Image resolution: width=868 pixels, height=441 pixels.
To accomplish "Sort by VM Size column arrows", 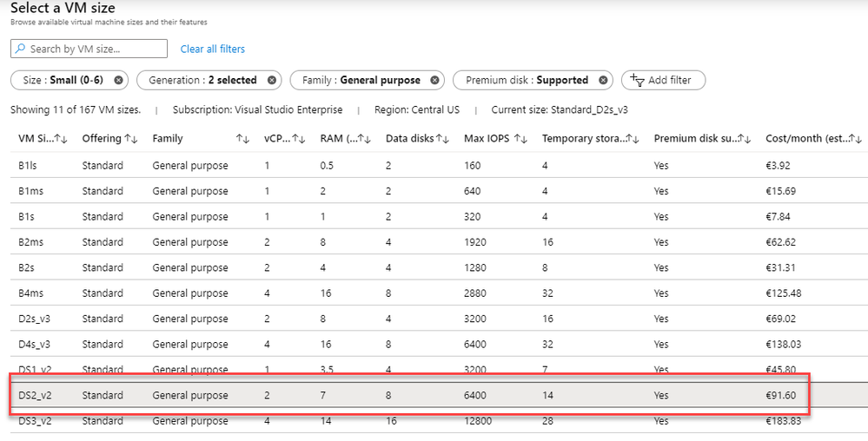I will click(x=60, y=139).
